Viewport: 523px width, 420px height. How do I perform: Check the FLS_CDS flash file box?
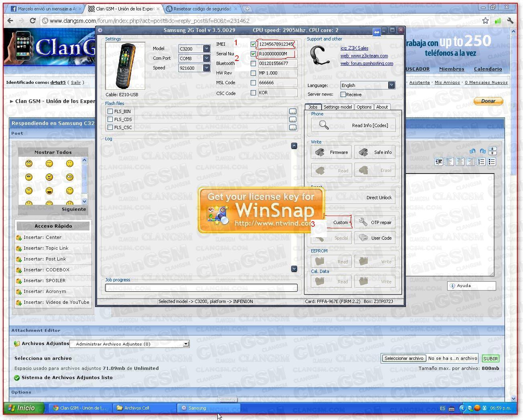[x=110, y=119]
